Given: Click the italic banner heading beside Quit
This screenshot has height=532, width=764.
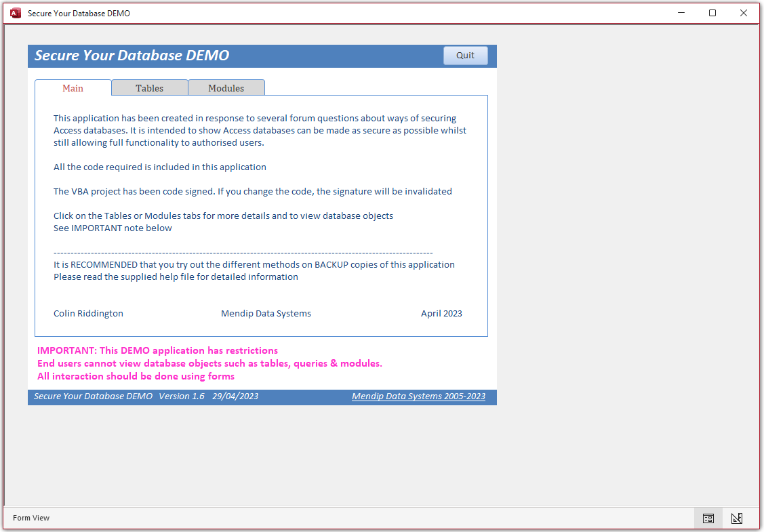Looking at the screenshot, I should click(x=132, y=56).
